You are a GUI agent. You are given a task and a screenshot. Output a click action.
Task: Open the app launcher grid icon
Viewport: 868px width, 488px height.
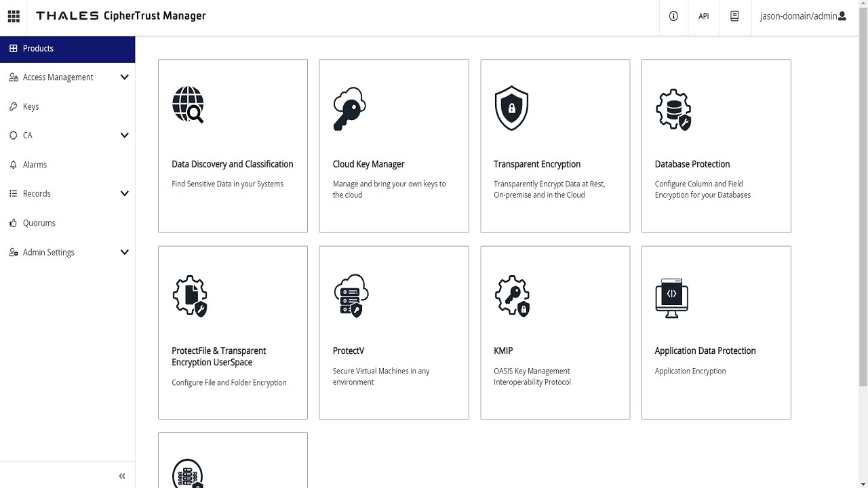tap(14, 16)
